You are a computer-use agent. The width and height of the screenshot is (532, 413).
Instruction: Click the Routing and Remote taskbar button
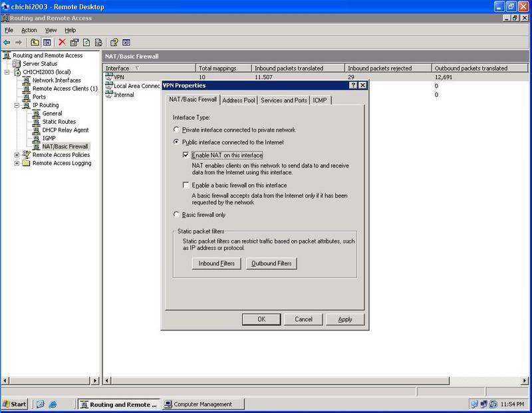(119, 404)
